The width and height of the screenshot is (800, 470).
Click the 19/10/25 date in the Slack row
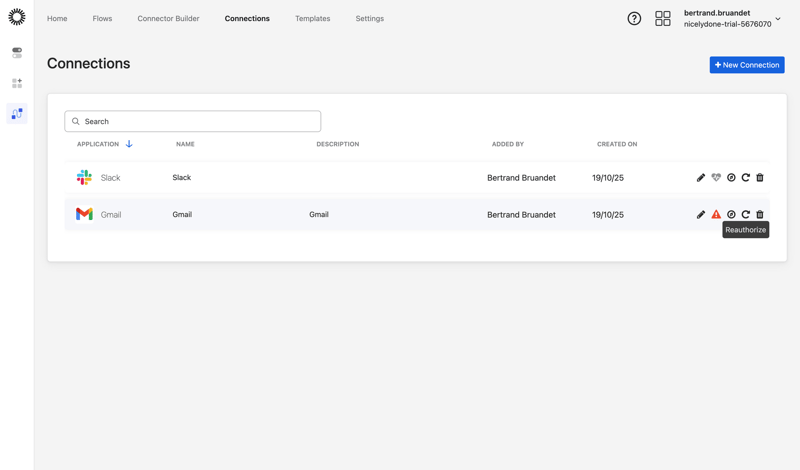tap(608, 178)
